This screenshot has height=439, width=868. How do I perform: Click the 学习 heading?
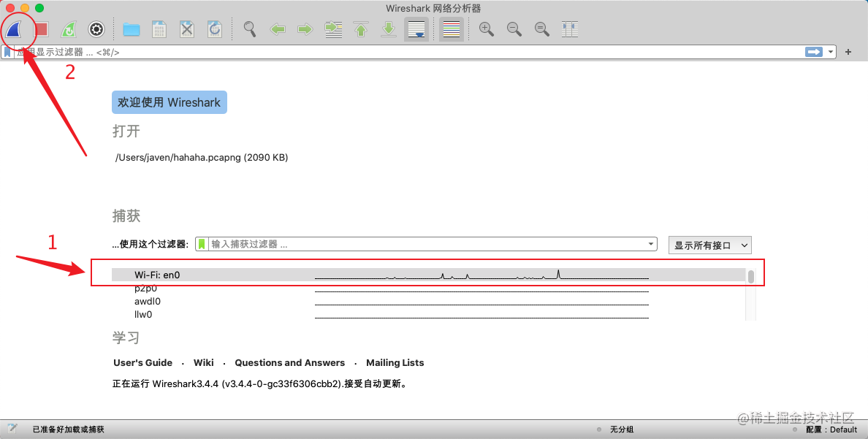(126, 337)
